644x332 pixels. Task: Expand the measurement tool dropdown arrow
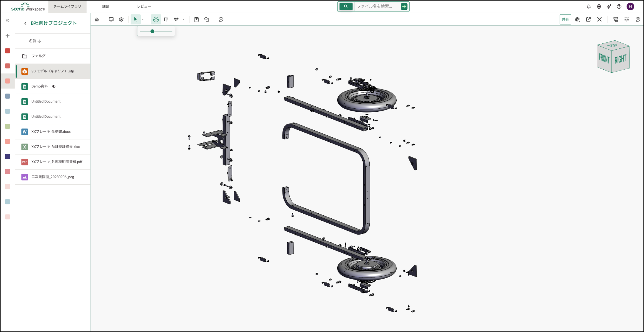(x=183, y=19)
